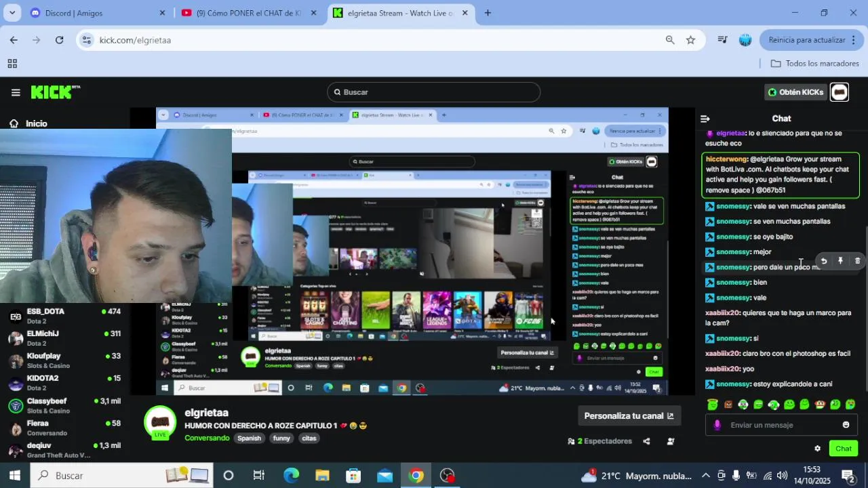Screen dimensions: 868x488
Task: Close the elgrietaa Stream tab
Action: pyautogui.click(x=465, y=13)
